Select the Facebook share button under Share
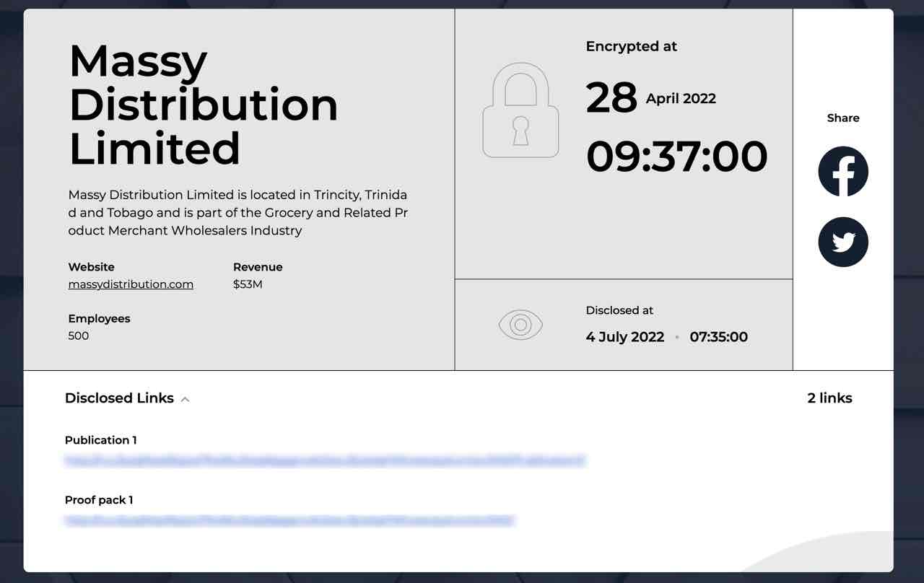 click(x=843, y=171)
